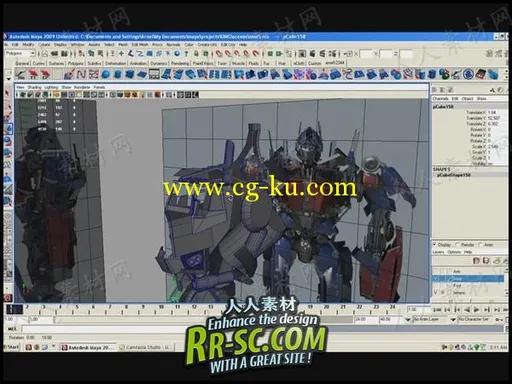Click the circular blue emblem shelf icon

(468, 74)
